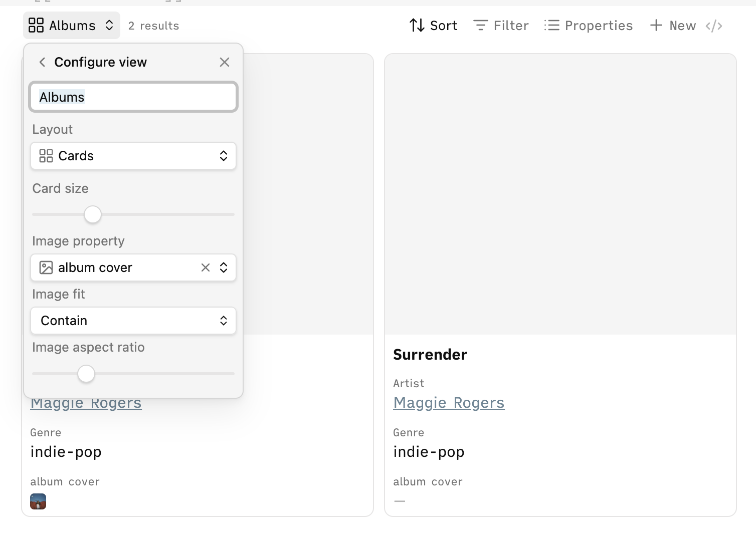Click the Filter lines icon
This screenshot has height=539, width=756.
tap(480, 26)
